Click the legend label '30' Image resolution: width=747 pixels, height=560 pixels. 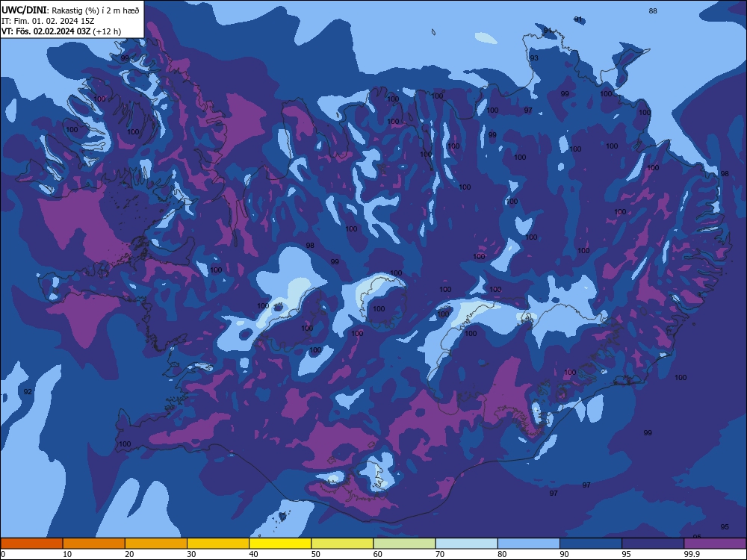(191, 554)
